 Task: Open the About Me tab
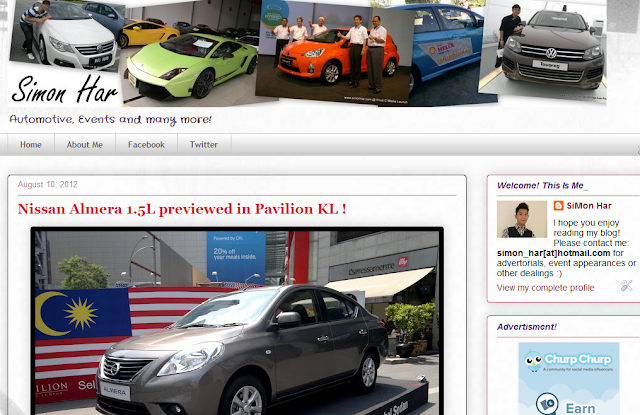coord(85,145)
